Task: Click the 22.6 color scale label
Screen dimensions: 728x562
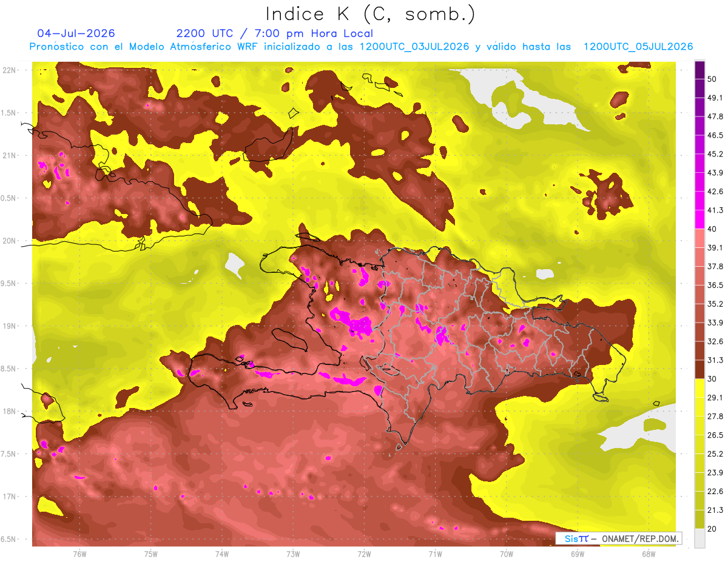Action: [x=715, y=491]
